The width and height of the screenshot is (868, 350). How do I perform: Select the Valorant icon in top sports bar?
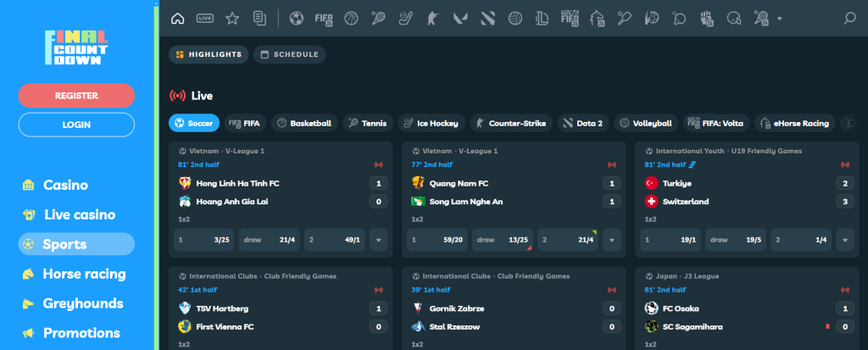460,18
